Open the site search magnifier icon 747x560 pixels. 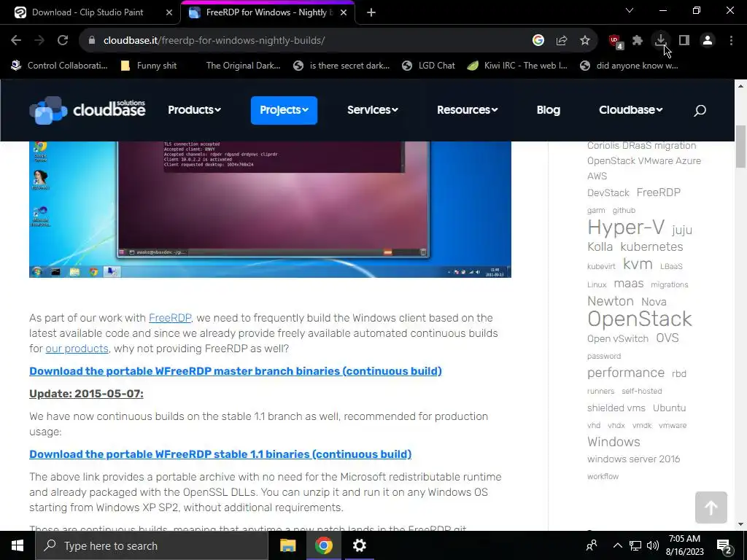pos(700,111)
